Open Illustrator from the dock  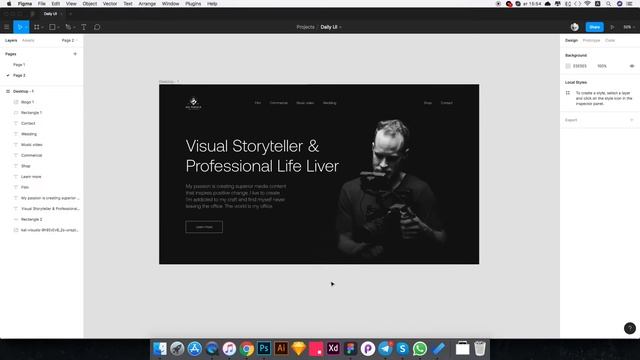(281, 349)
